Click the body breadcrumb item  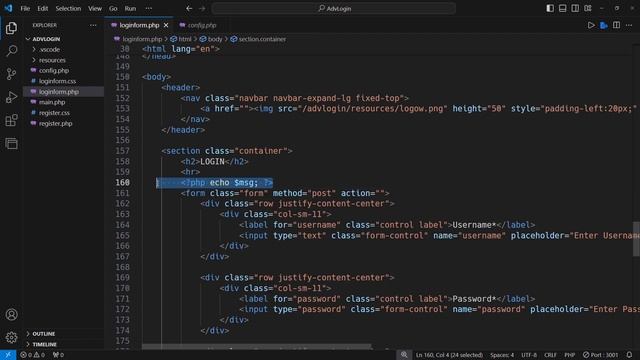[x=211, y=39]
